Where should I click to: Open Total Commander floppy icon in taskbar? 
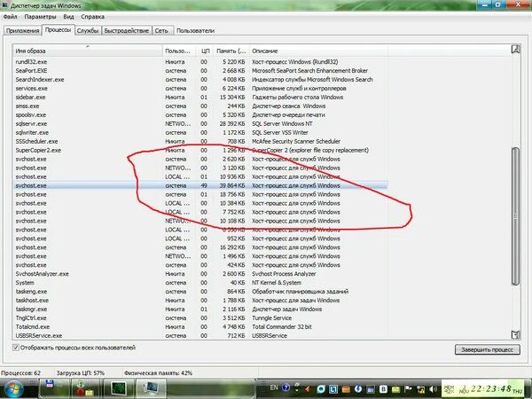(54, 389)
